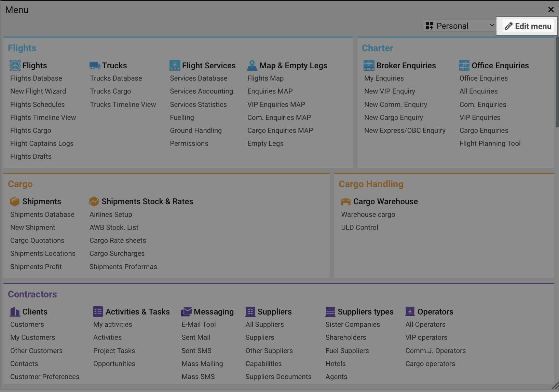The height and width of the screenshot is (392, 559).
Task: Click the Flight Services icon
Action: pos(175,65)
